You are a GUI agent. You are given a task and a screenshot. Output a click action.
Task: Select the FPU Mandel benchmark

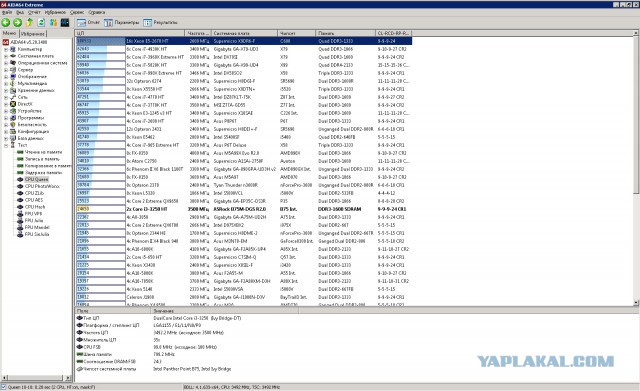point(37,227)
